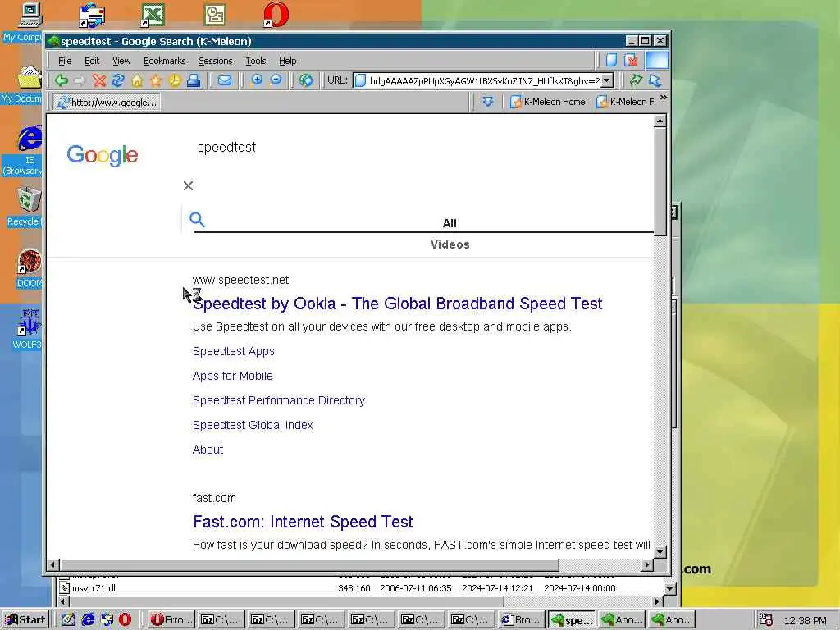Screen dimensions: 840x630
Task: Click the www.speedtest.net result URL text
Action: (240, 280)
